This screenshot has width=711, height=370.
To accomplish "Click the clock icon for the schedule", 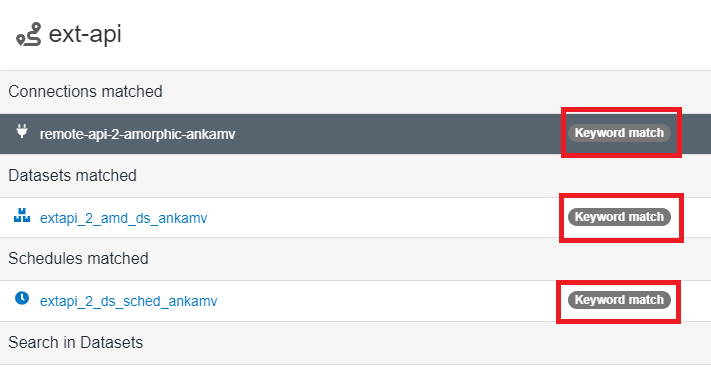I will coord(22,298).
